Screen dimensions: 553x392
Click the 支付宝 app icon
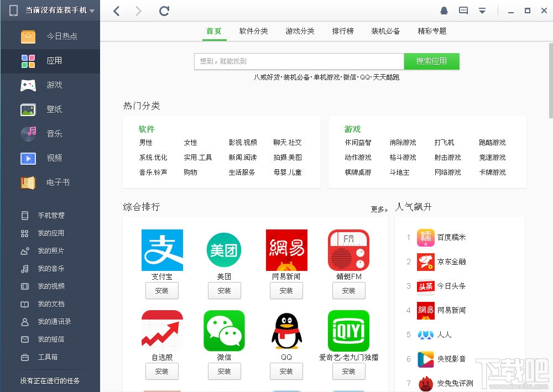click(162, 250)
